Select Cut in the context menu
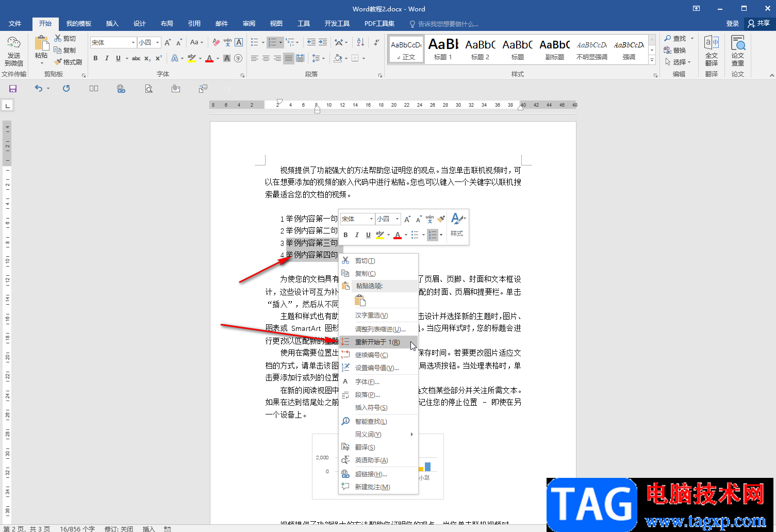776x532 pixels. (x=378, y=261)
